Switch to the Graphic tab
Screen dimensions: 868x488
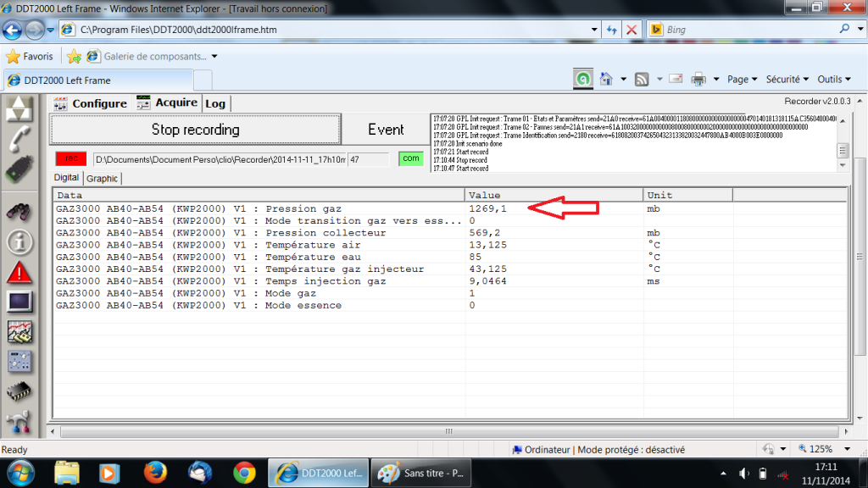pyautogui.click(x=103, y=178)
